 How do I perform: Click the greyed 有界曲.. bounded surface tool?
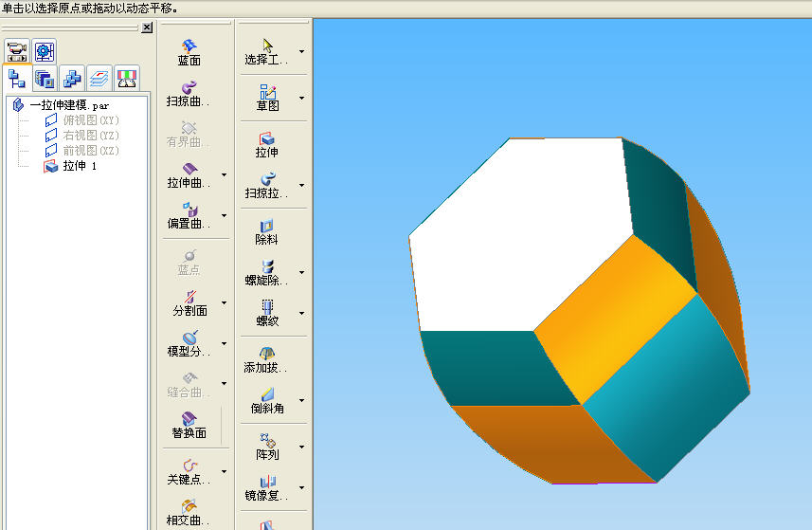pyautogui.click(x=188, y=135)
